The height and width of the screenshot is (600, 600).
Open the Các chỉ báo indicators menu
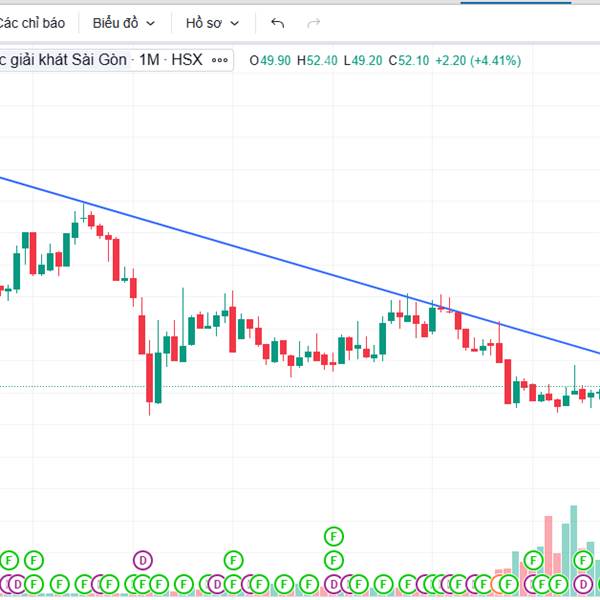pos(31,23)
